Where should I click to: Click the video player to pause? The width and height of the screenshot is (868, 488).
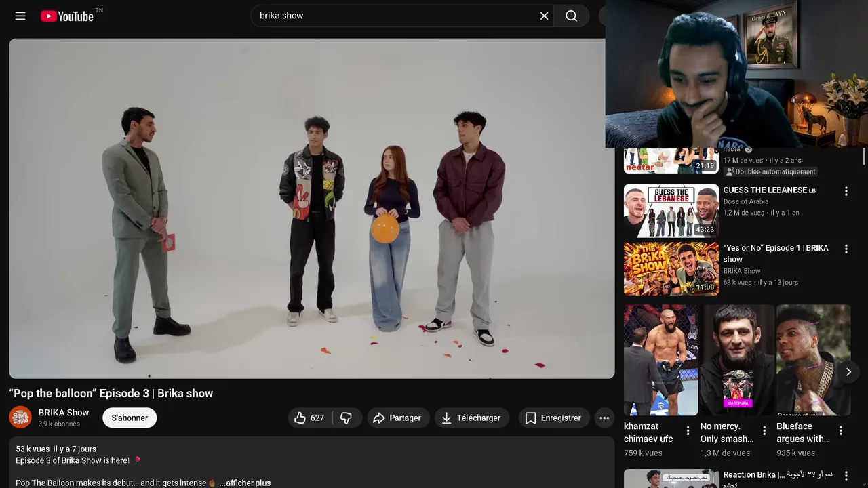312,208
